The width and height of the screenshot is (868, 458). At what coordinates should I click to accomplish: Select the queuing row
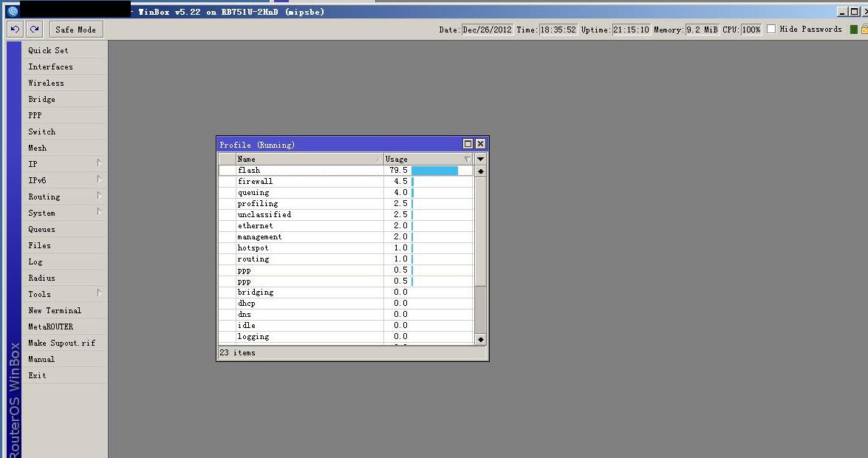(346, 192)
